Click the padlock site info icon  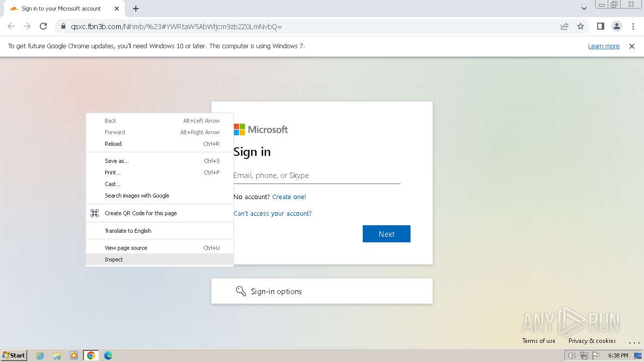[63, 27]
